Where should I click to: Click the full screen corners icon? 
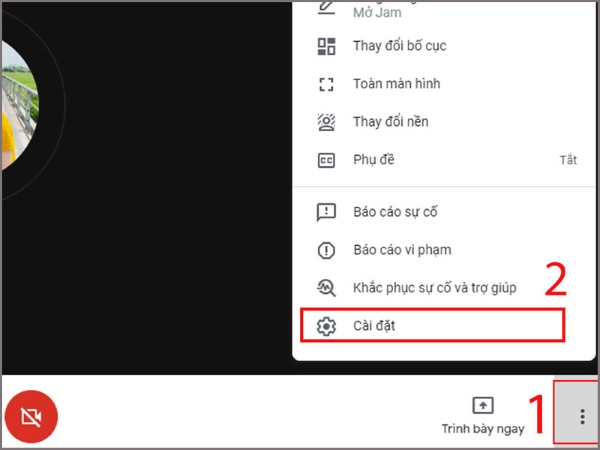[x=327, y=84]
